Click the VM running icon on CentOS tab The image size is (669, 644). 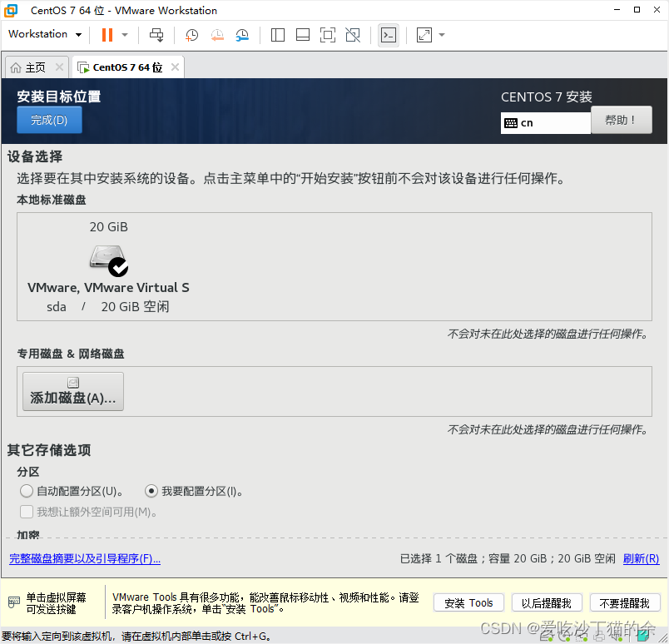click(x=83, y=67)
